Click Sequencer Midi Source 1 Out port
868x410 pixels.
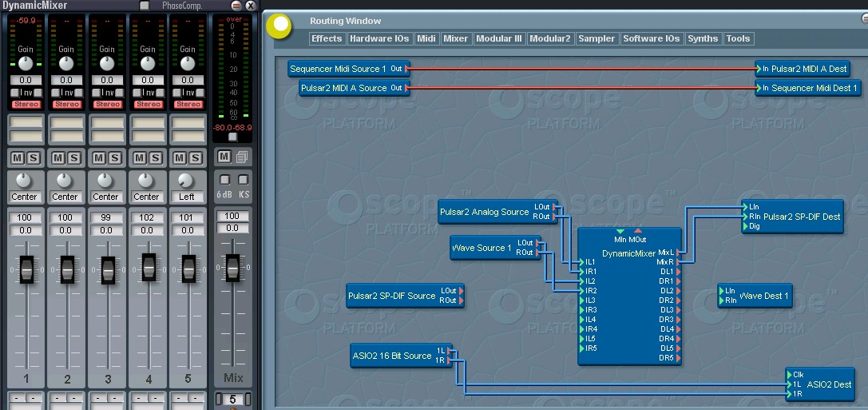click(x=407, y=70)
